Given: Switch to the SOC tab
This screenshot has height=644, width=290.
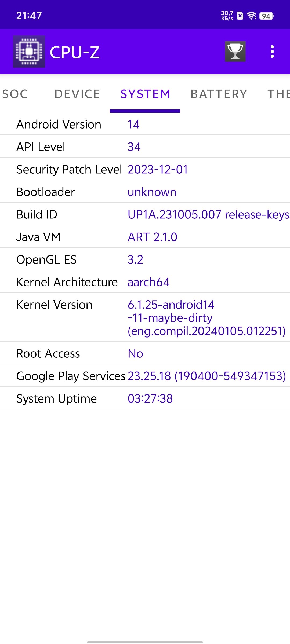Looking at the screenshot, I should tap(15, 94).
